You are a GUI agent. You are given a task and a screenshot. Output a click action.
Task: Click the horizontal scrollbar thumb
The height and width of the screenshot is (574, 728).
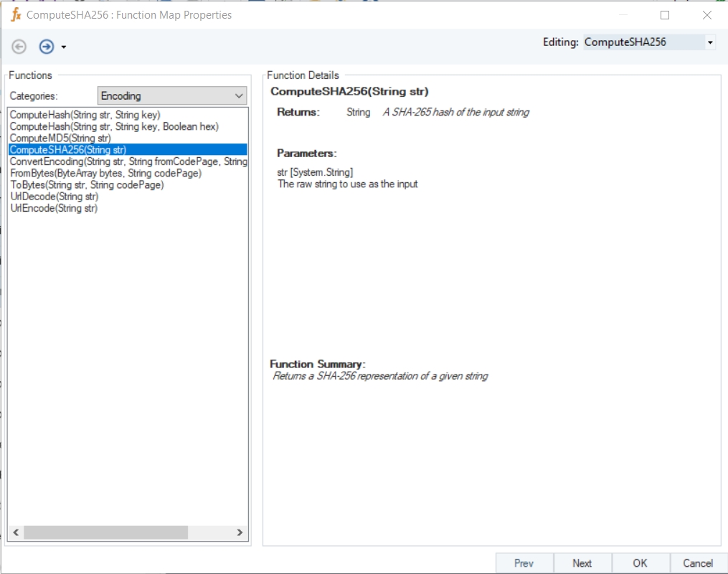coord(106,532)
